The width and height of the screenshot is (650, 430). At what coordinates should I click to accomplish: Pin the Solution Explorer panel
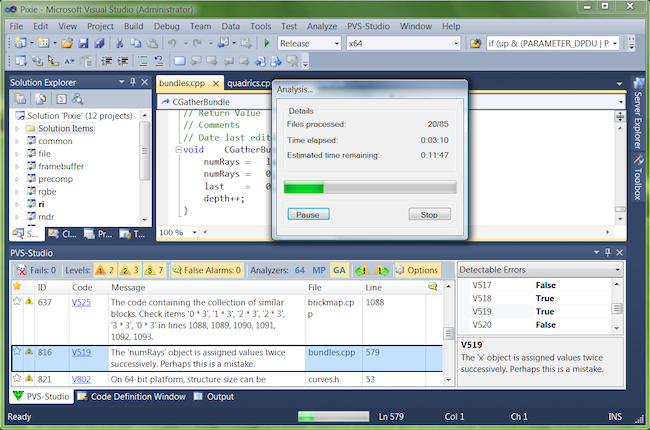click(x=133, y=82)
